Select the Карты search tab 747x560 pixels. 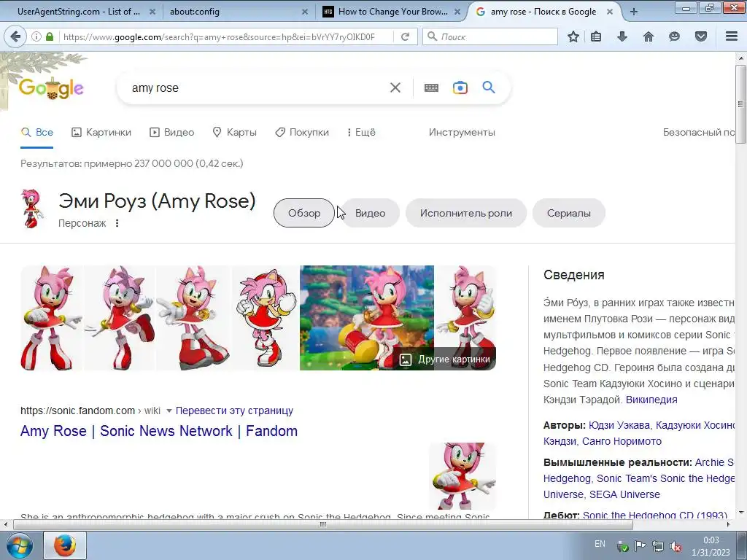click(234, 133)
